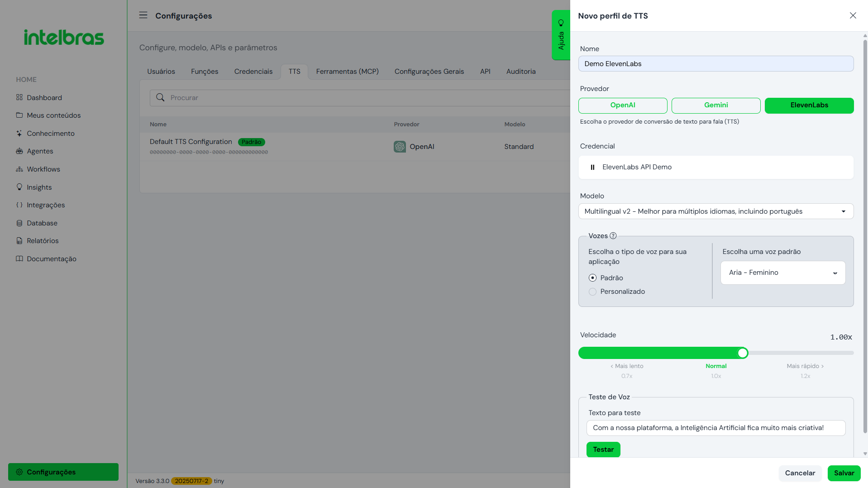Screen dimensions: 868x488
Task: Open the Aria - Feminino voice dropdown
Action: pyautogui.click(x=783, y=273)
